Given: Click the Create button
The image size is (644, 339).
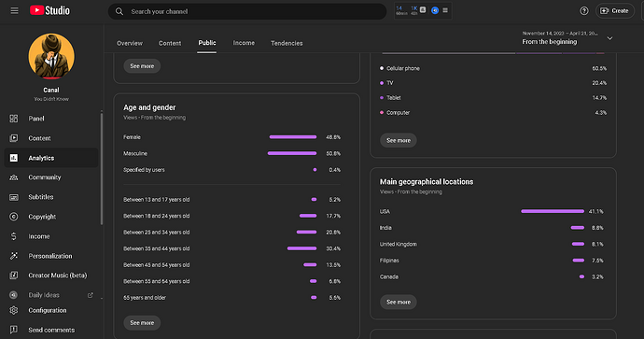Looking at the screenshot, I should [x=614, y=11].
